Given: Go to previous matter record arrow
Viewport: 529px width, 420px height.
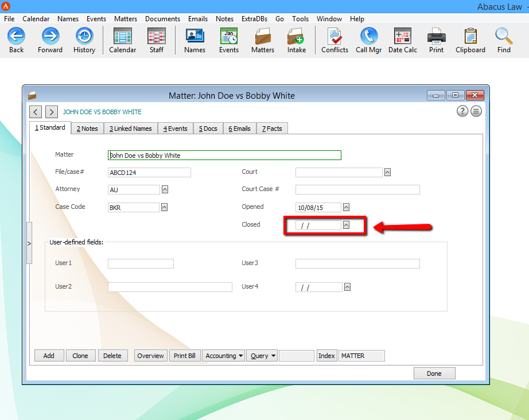Looking at the screenshot, I should click(36, 112).
